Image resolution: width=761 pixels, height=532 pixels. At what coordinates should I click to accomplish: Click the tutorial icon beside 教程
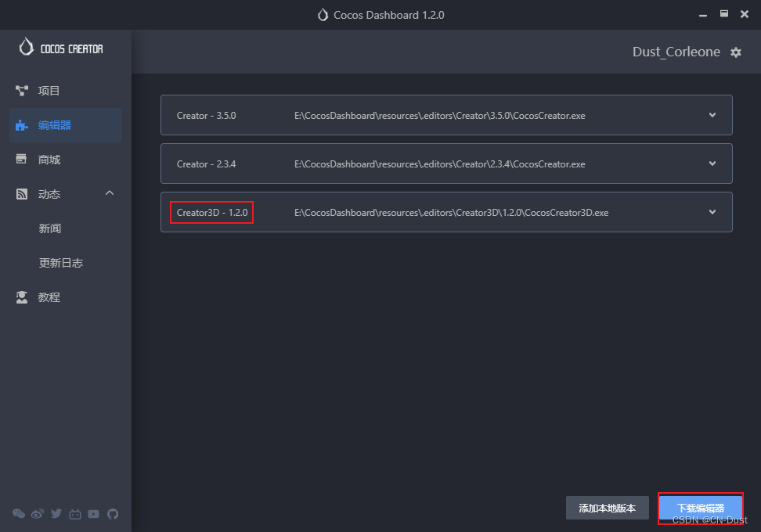[22, 297]
